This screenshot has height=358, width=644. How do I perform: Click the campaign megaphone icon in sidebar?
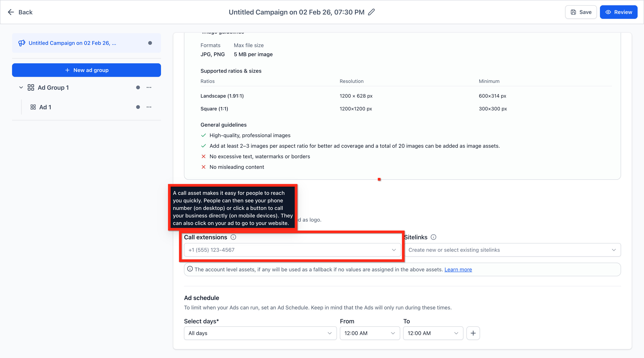(x=22, y=43)
